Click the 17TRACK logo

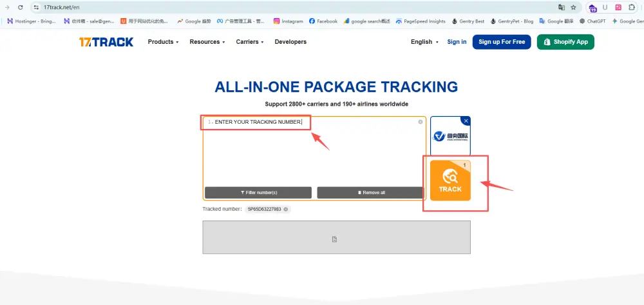106,42
